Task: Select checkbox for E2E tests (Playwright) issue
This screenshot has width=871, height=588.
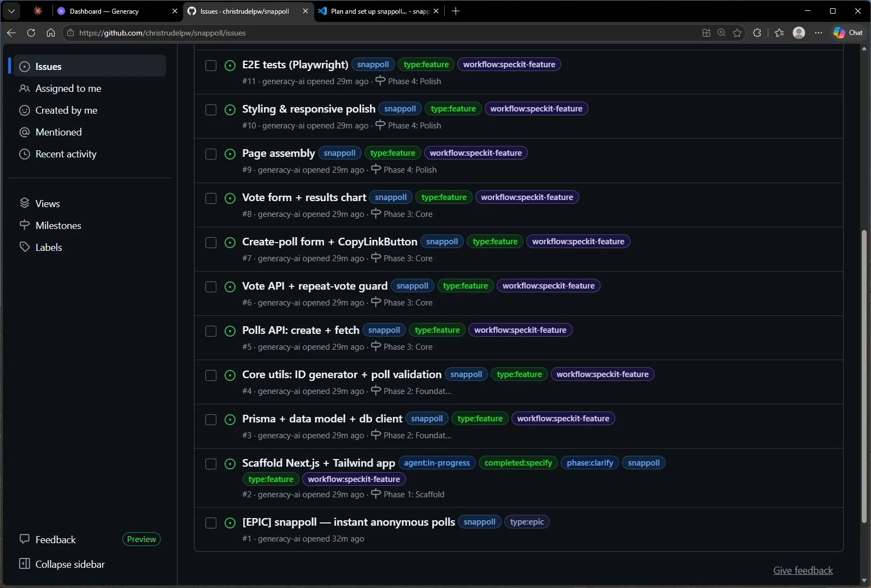Action: tap(211, 66)
